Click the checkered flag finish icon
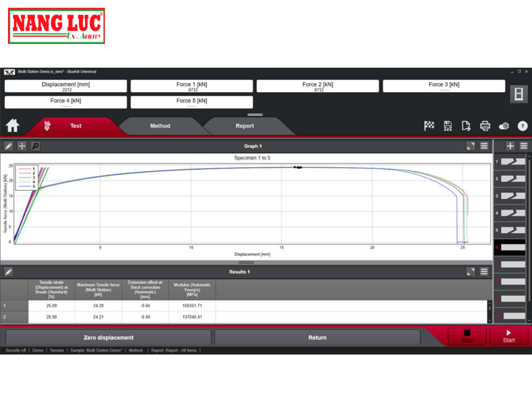 (429, 126)
